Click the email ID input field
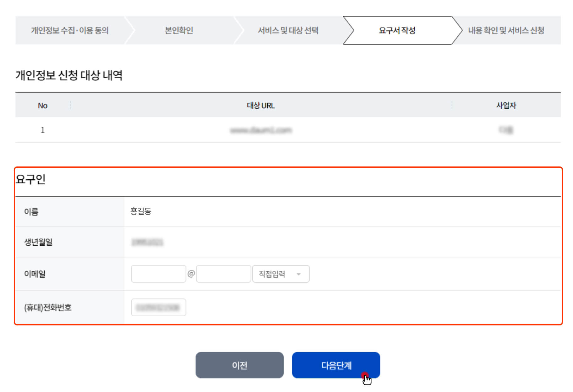 tap(158, 274)
